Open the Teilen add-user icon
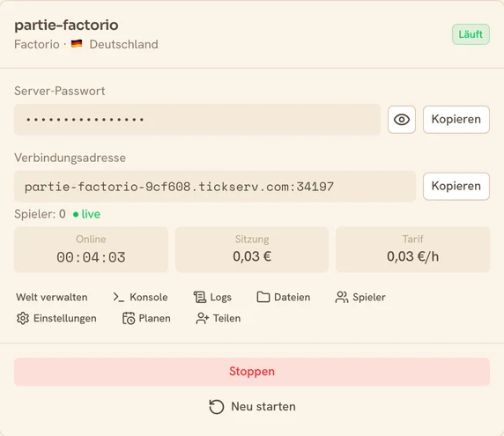504x436 pixels. click(202, 318)
